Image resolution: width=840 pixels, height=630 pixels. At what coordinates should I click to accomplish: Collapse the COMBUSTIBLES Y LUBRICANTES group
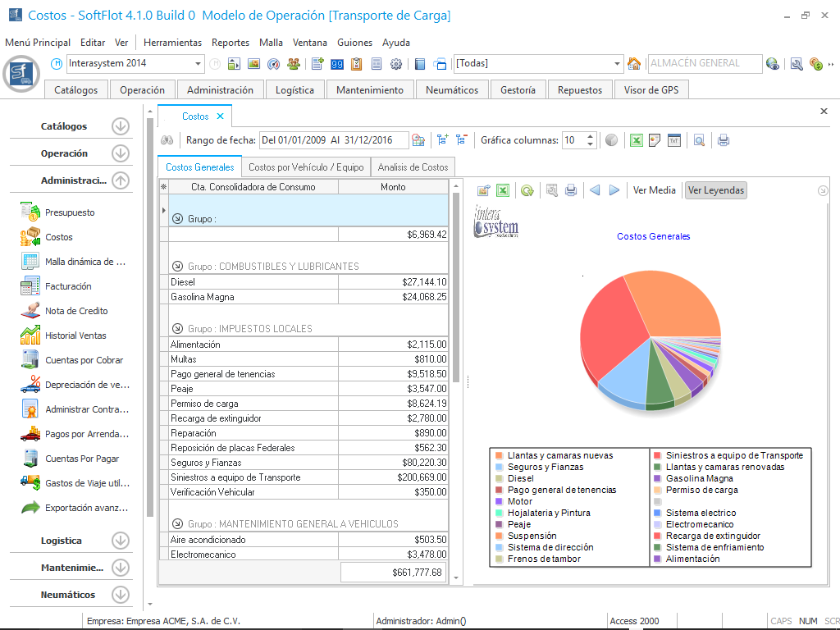coord(177,267)
